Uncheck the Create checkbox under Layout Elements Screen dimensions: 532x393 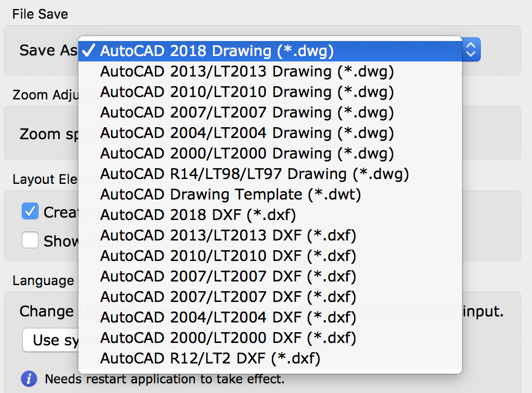31,212
